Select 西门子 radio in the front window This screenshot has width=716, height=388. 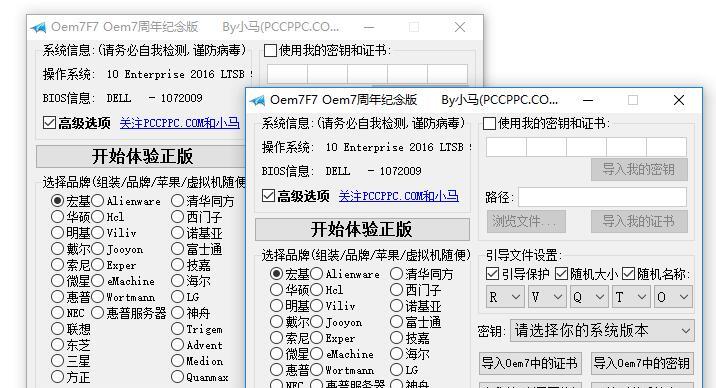(396, 290)
